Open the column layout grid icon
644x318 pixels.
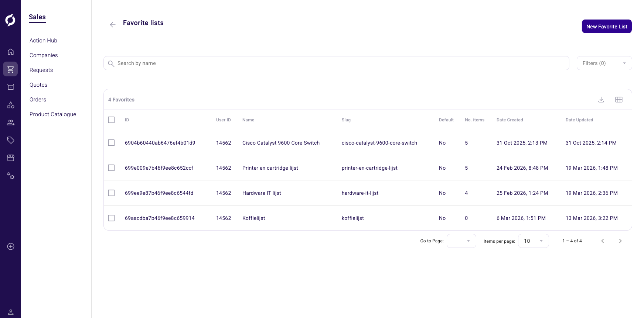coord(619,100)
